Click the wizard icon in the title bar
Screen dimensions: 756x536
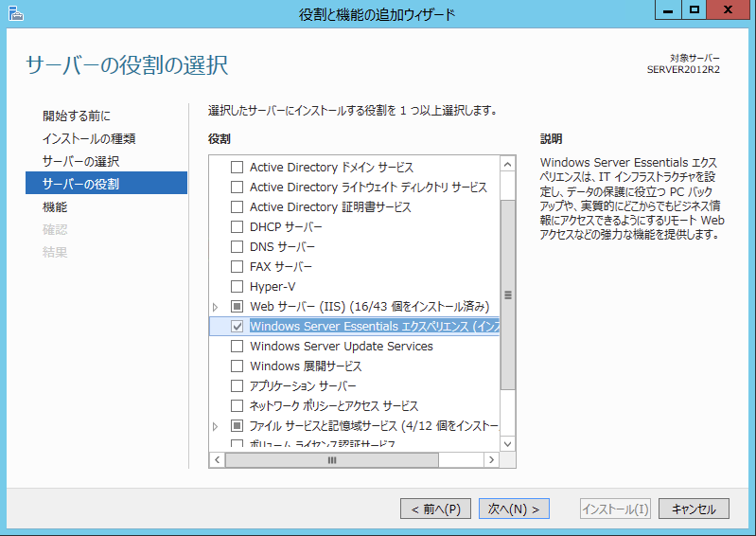coord(16,13)
